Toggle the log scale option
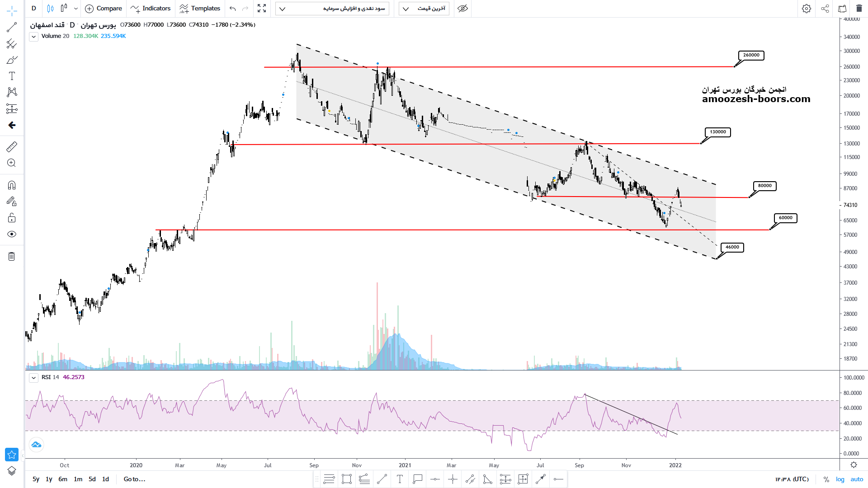 pyautogui.click(x=840, y=479)
